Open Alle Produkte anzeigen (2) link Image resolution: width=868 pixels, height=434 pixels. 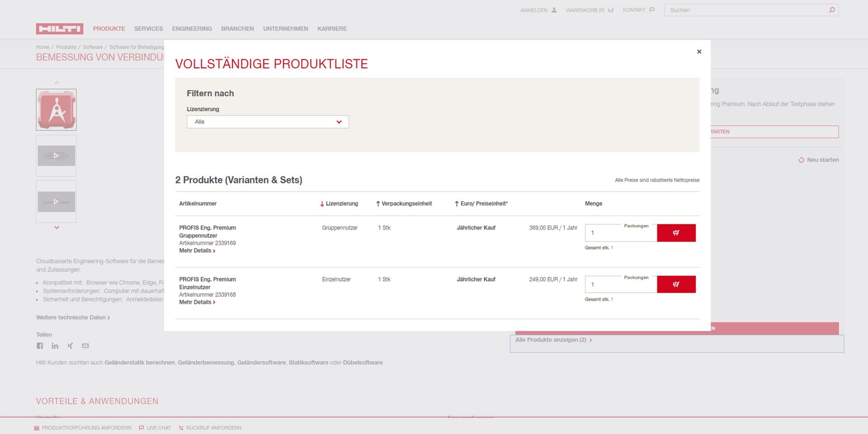[553, 340]
